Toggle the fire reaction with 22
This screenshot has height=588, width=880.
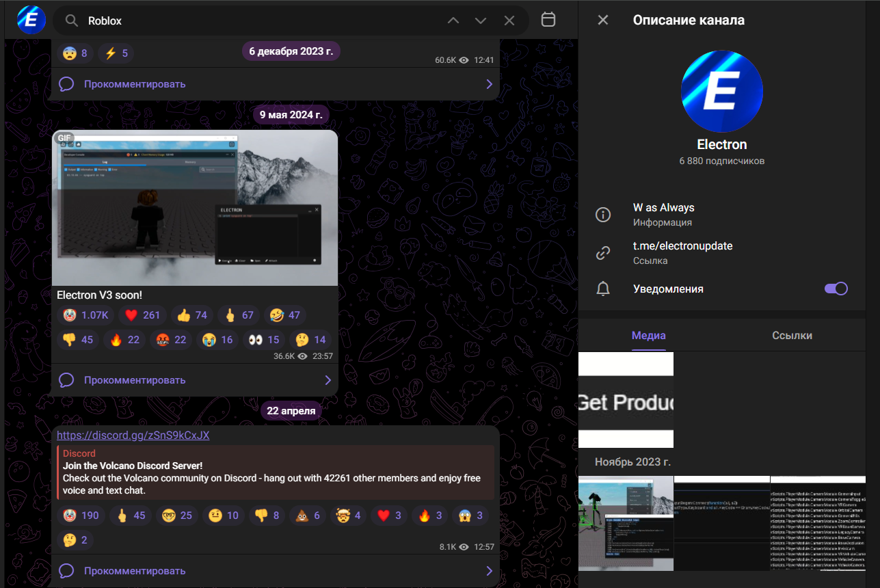click(124, 340)
